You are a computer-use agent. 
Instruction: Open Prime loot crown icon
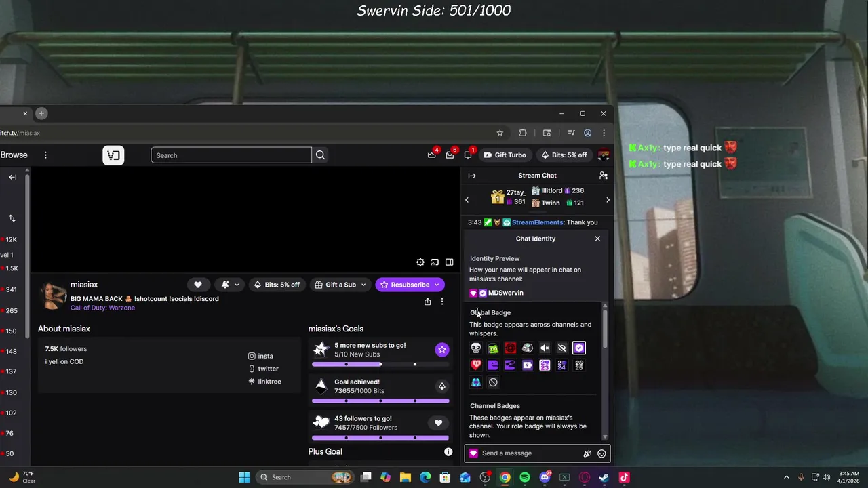pyautogui.click(x=431, y=155)
